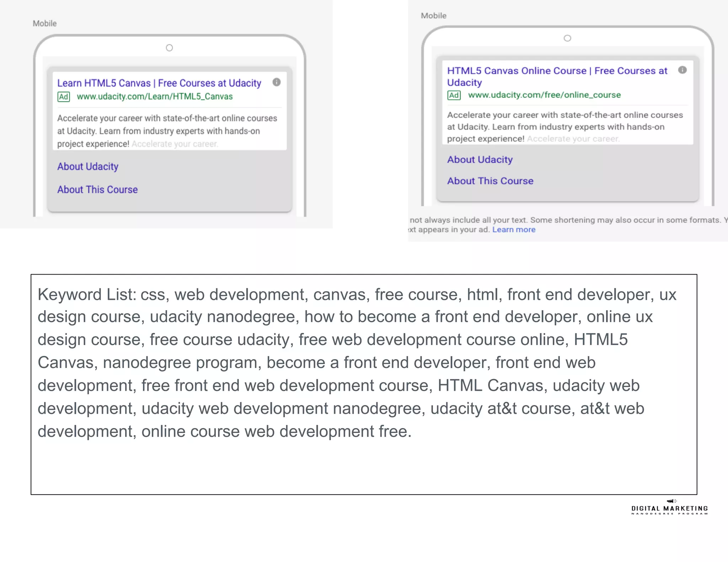Open the About This Course sitelink in the left ad

point(97,190)
